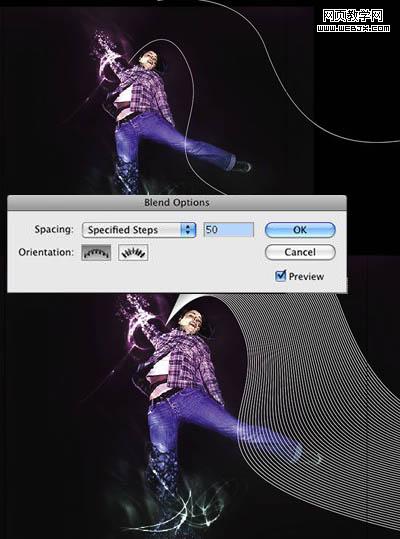Screen dimensions: 400x539
Task: Select Align to Path orientation icon
Action: click(x=133, y=253)
